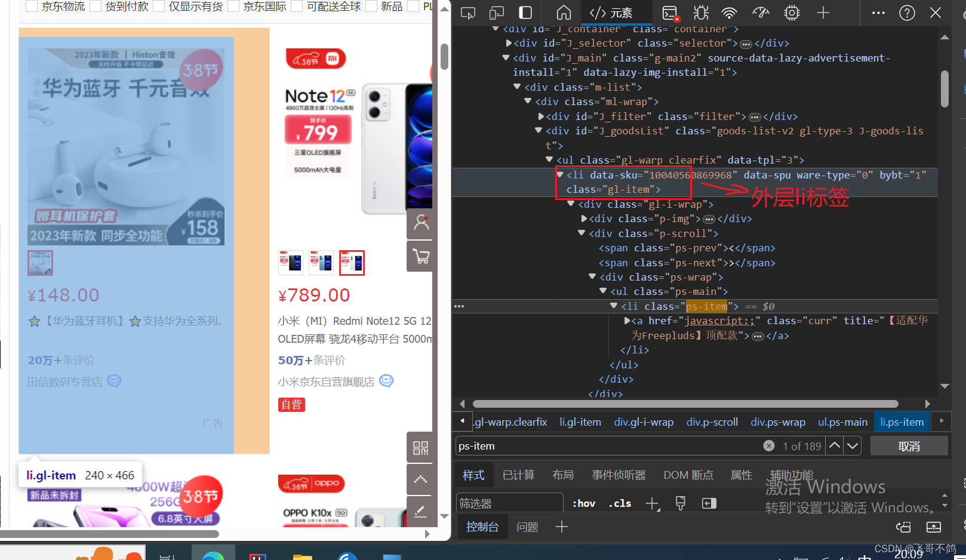Collapse the ul ps-main node

[x=603, y=291]
